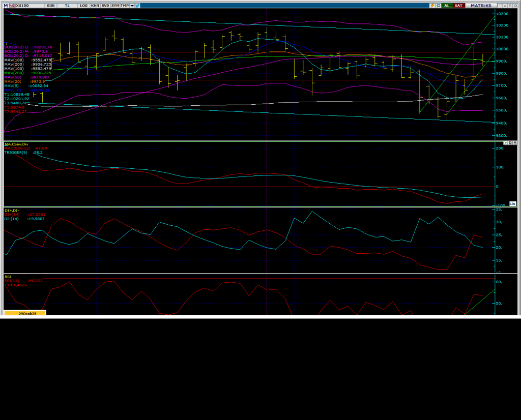The height and width of the screenshot is (420, 521).
Task: Select the MAV(200) green value label
Action: [27, 73]
